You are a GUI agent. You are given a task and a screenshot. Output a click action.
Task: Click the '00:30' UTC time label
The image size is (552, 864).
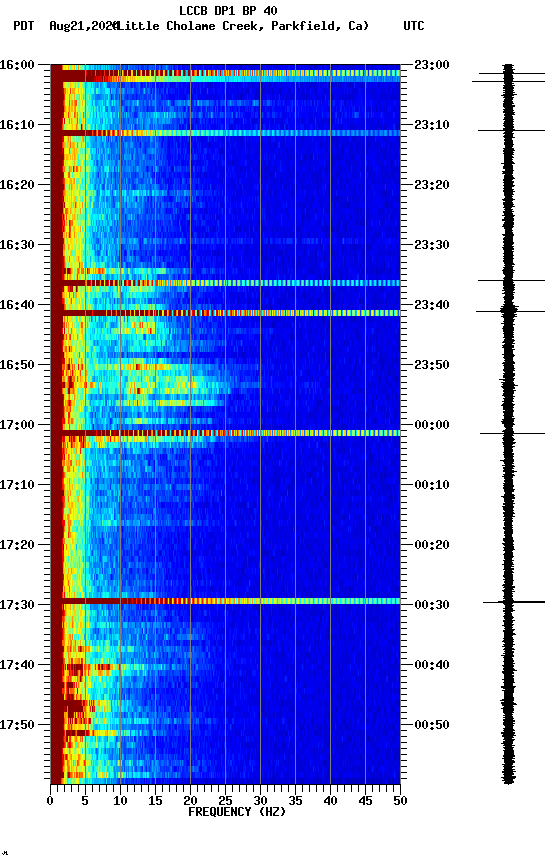(x=432, y=605)
